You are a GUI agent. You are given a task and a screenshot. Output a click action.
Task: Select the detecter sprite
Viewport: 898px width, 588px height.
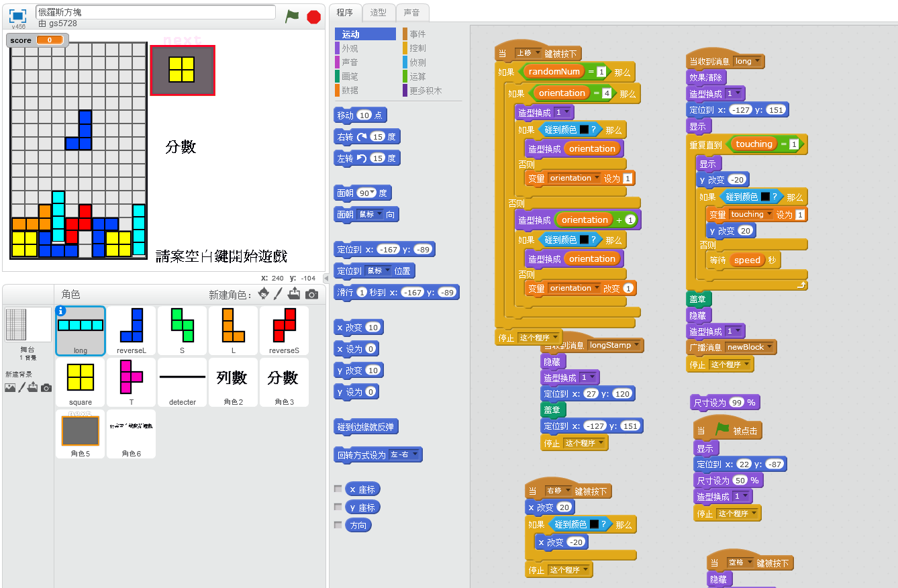pyautogui.click(x=183, y=382)
